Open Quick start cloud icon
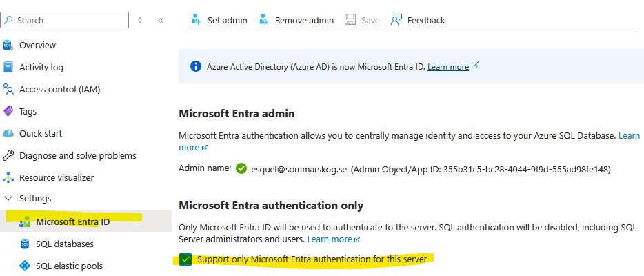The width and height of the screenshot is (644, 276). [x=8, y=133]
